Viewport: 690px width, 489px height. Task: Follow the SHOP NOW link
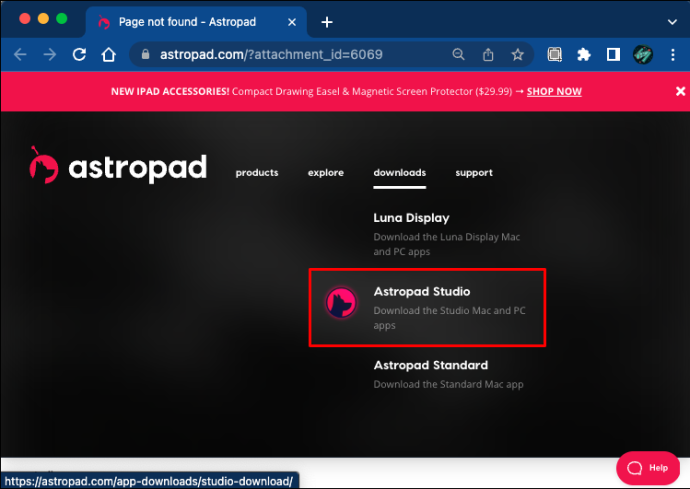coord(554,92)
